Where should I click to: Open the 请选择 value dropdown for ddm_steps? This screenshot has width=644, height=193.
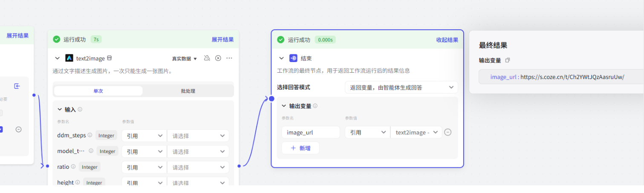198,136
